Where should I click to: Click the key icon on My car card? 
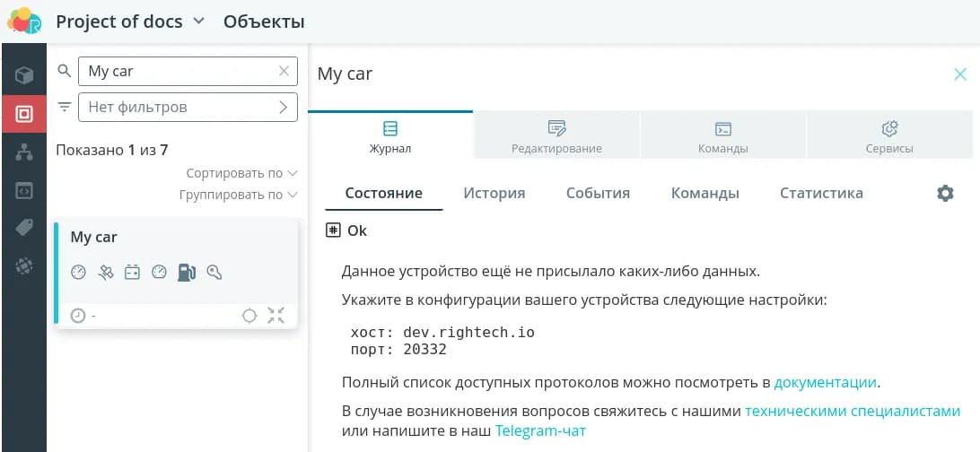pyautogui.click(x=214, y=273)
